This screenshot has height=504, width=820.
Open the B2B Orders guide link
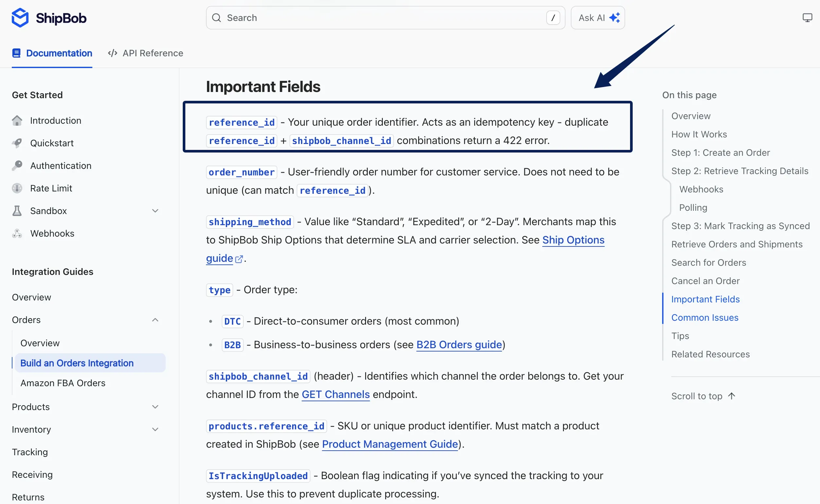click(x=459, y=345)
